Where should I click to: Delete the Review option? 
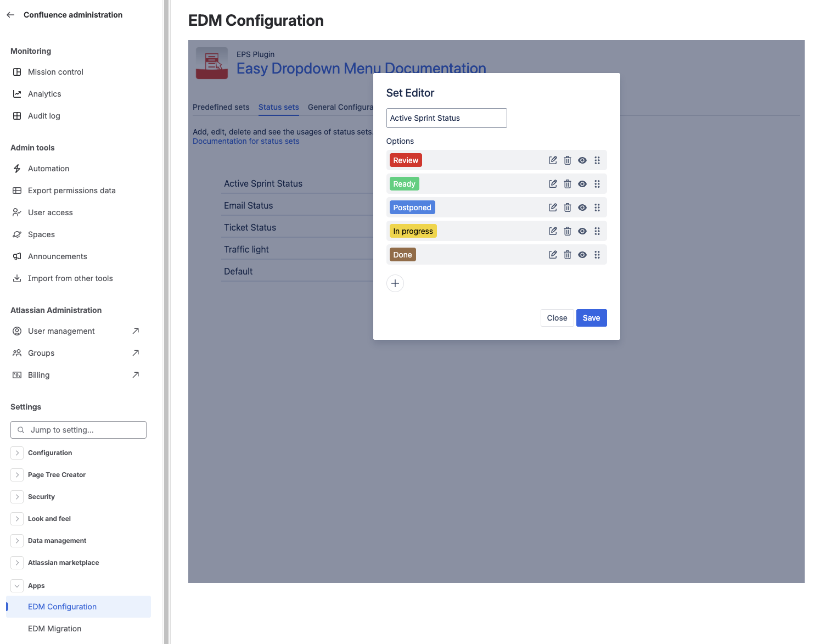(568, 160)
